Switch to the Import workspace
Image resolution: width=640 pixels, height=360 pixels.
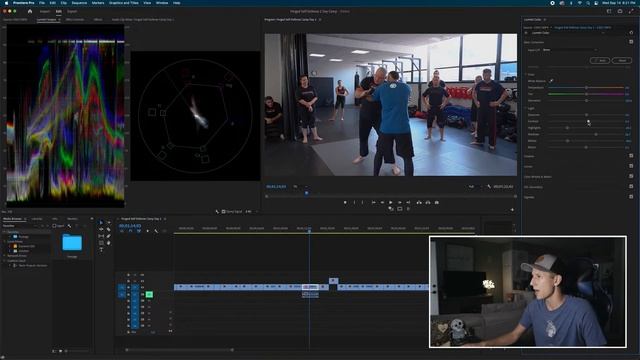(45, 11)
